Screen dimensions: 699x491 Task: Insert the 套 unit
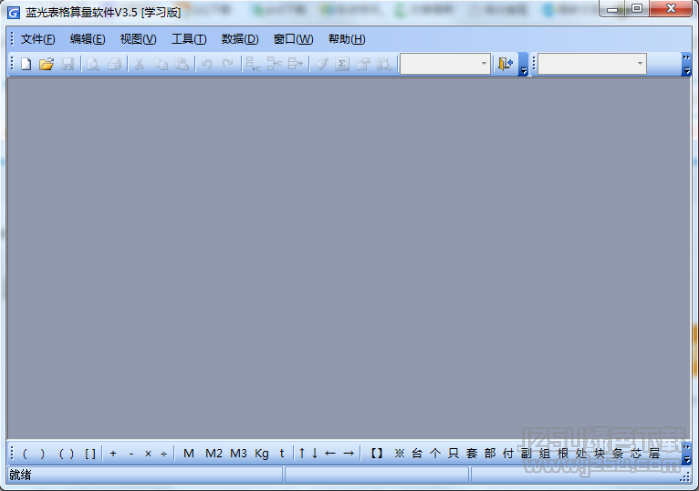pyautogui.click(x=472, y=454)
